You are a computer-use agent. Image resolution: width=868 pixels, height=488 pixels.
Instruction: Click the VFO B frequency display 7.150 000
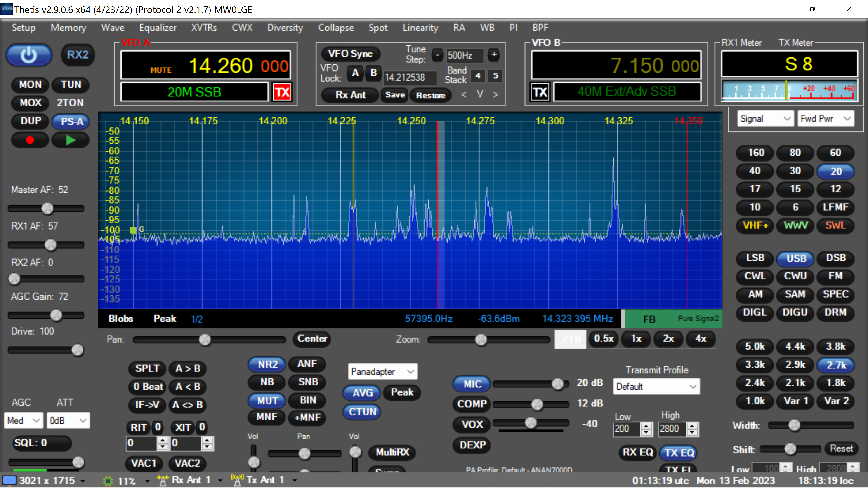(x=616, y=65)
